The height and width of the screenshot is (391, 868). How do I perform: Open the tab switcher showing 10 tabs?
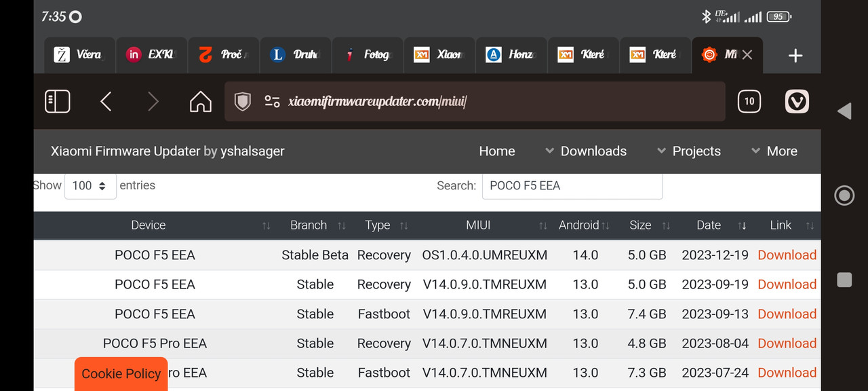[x=749, y=102]
